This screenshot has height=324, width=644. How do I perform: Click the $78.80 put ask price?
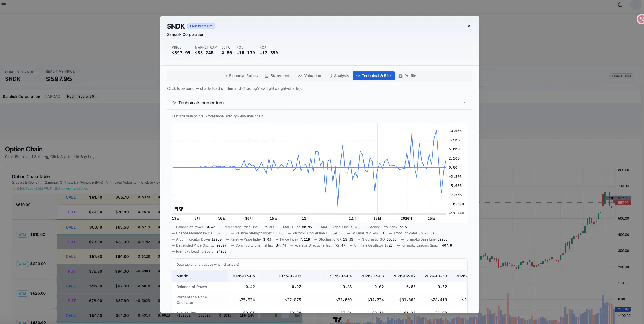(x=122, y=212)
